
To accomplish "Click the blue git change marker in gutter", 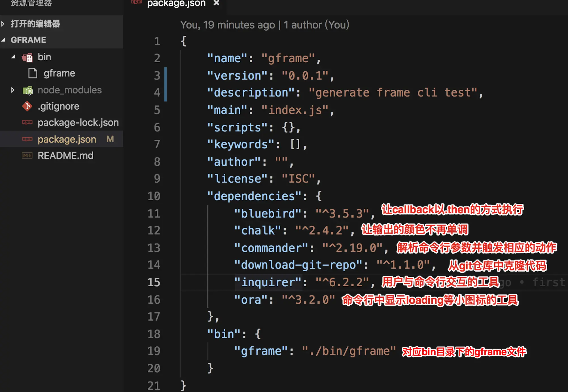I will (x=166, y=84).
